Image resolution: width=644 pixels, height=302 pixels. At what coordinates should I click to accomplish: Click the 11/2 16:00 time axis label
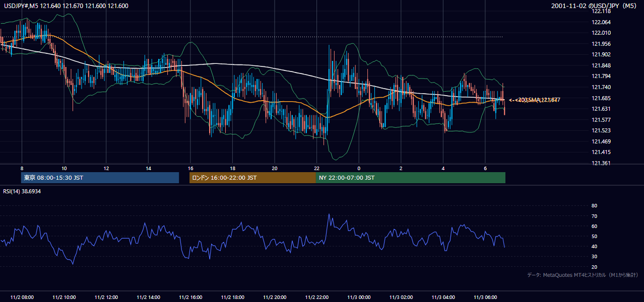[190, 297]
